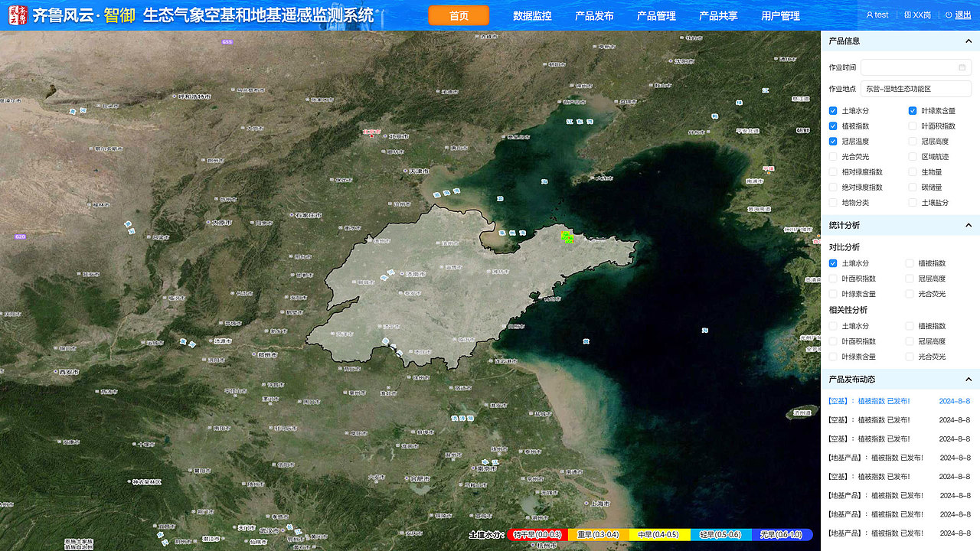Uncheck the 冠层温度 checkbox
980x551 pixels.
click(833, 142)
